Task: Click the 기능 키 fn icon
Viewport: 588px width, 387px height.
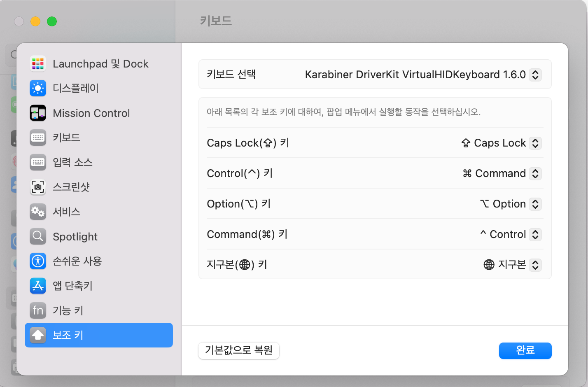Action: (x=38, y=310)
